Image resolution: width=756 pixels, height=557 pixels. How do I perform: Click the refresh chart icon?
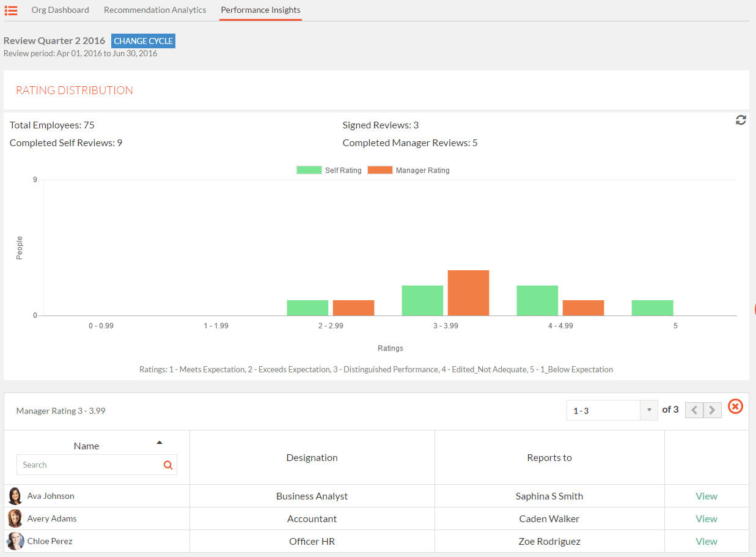coord(741,120)
